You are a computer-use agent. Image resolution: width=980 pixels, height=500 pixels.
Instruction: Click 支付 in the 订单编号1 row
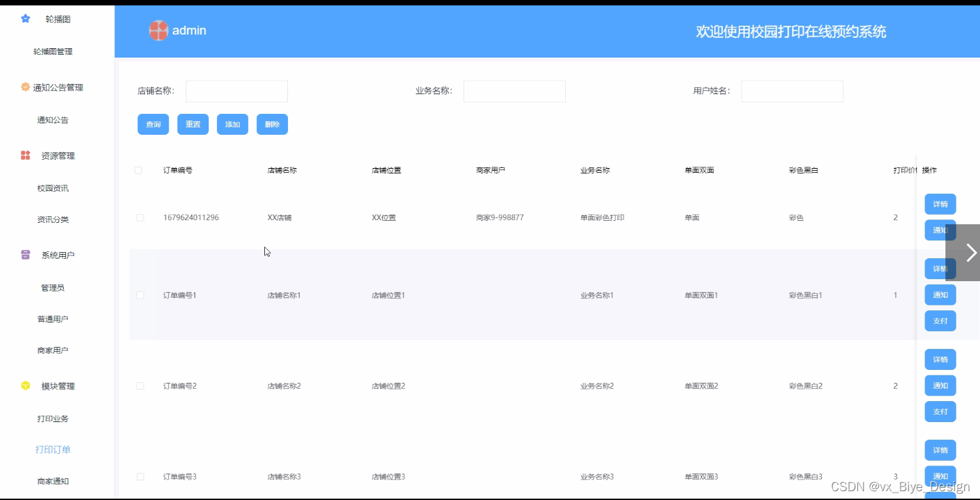(941, 320)
